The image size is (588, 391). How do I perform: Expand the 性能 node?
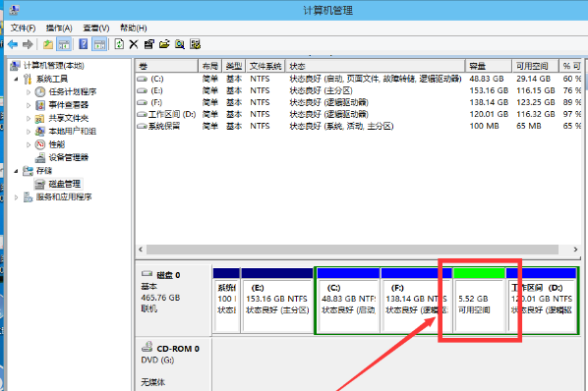point(29,144)
